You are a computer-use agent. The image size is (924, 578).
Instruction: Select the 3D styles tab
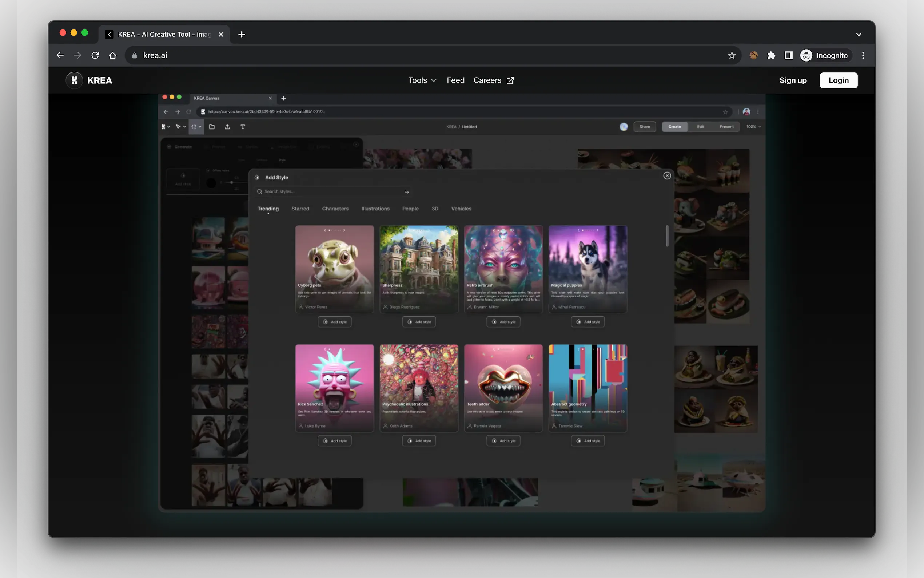(435, 209)
